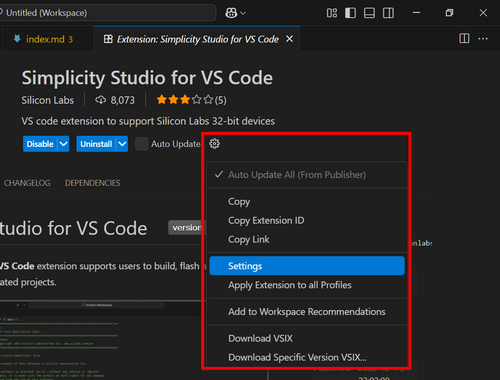Toggle the bottom panel icon
The image size is (500, 380).
click(369, 13)
